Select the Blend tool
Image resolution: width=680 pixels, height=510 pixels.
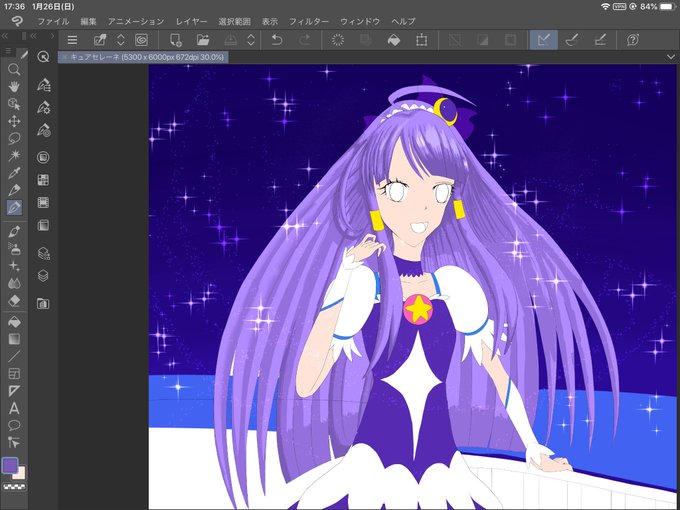click(x=14, y=283)
